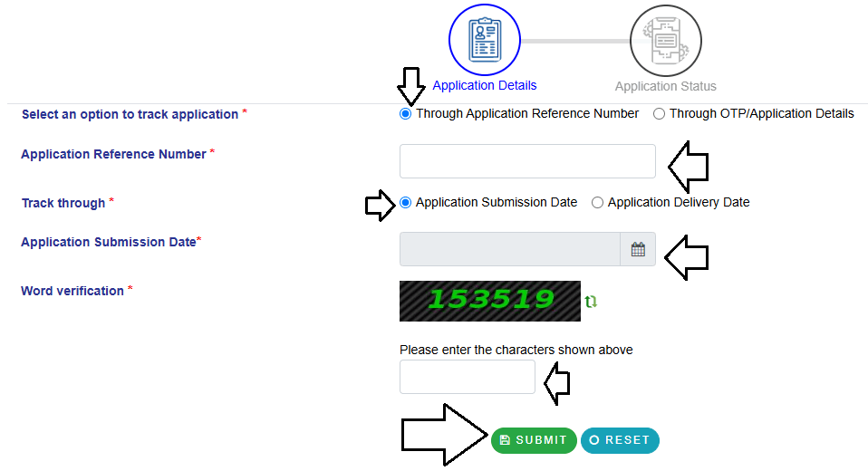The image size is (868, 471).
Task: Open the calendar date picker icon
Action: point(638,250)
